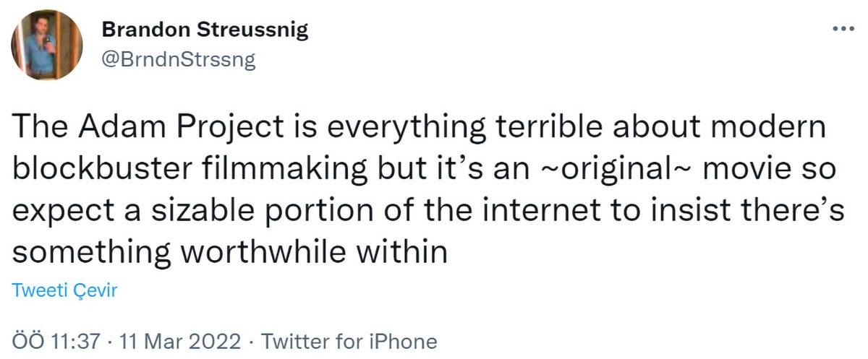Open the three-dot more options menu
This screenshot has width=868, height=359.
pyautogui.click(x=843, y=29)
